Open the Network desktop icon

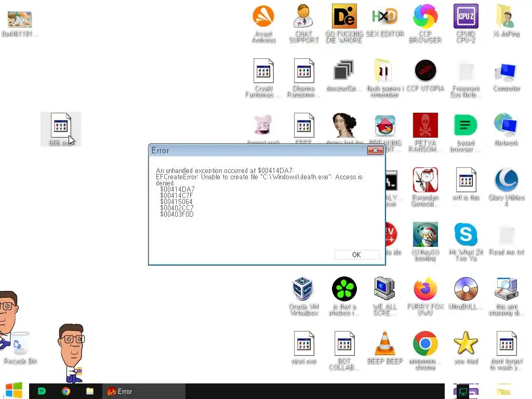[506, 130]
